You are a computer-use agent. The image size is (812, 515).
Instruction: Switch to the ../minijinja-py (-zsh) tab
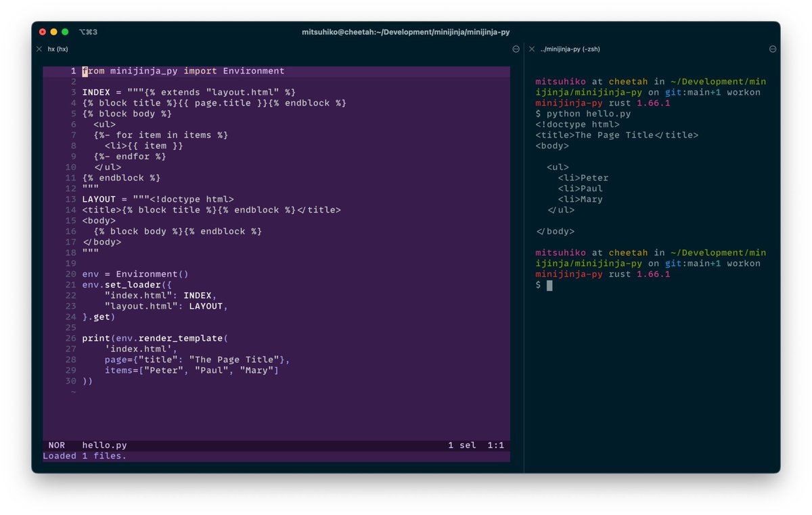click(x=570, y=49)
